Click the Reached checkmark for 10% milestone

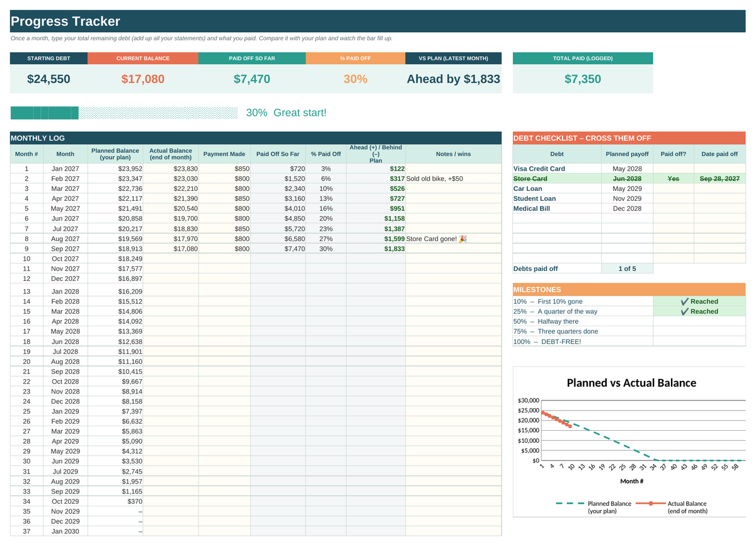coord(699,301)
